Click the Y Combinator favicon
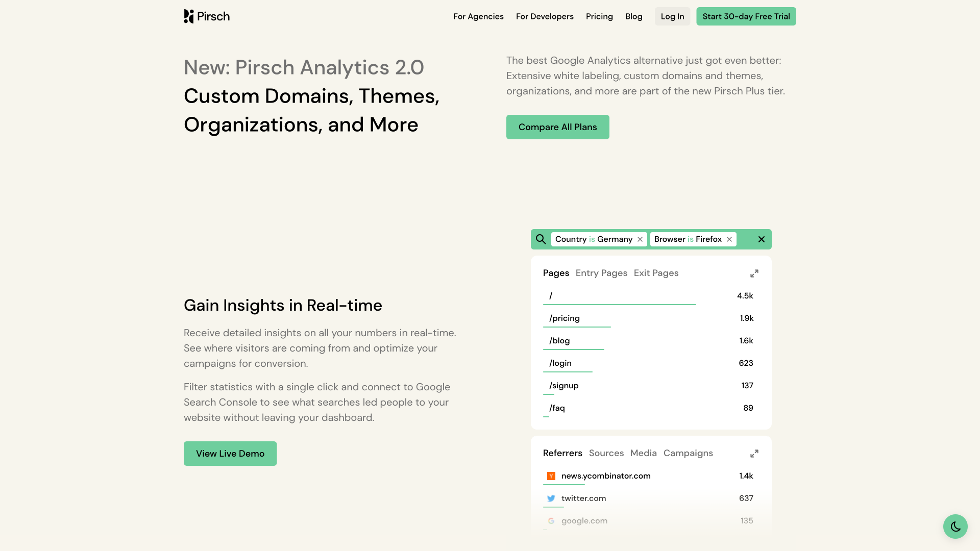Screen dimensions: 980x551 [551, 476]
